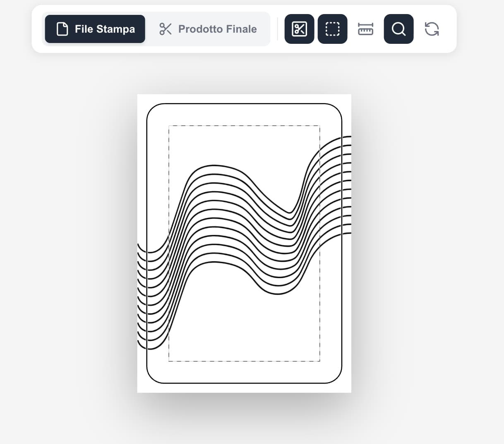Click the crest of the topmost wave line
The height and width of the screenshot is (444, 504).
(x=215, y=166)
